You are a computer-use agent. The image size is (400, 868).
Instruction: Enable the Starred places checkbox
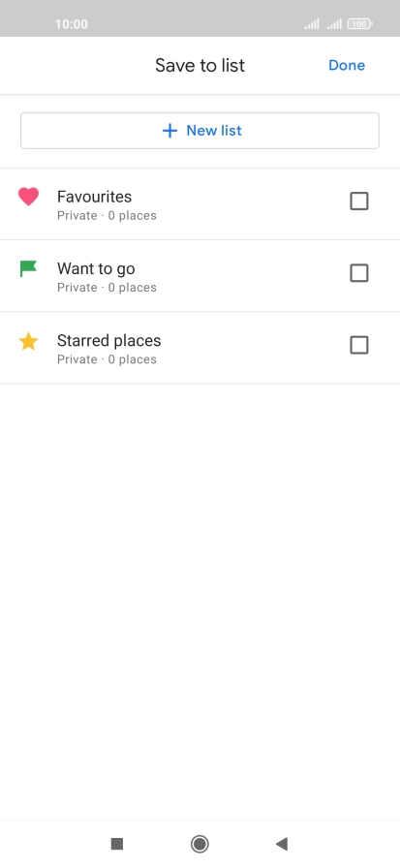359,345
